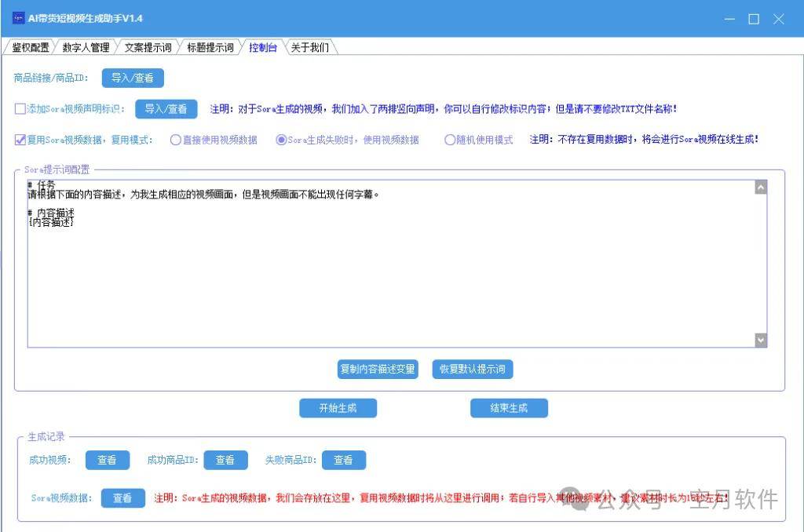Open the 关于我们 tab
The image size is (804, 532).
pos(309,48)
